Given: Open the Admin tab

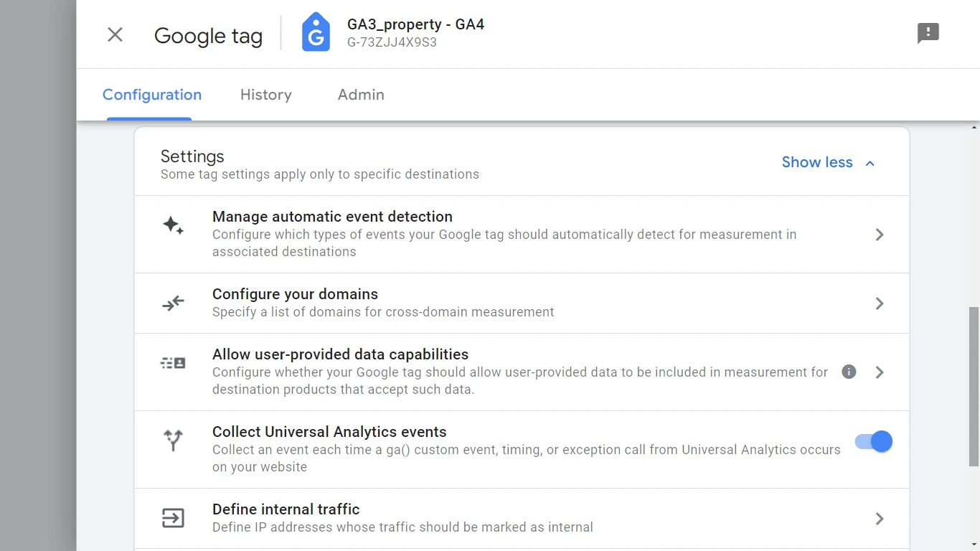Looking at the screenshot, I should (x=361, y=95).
